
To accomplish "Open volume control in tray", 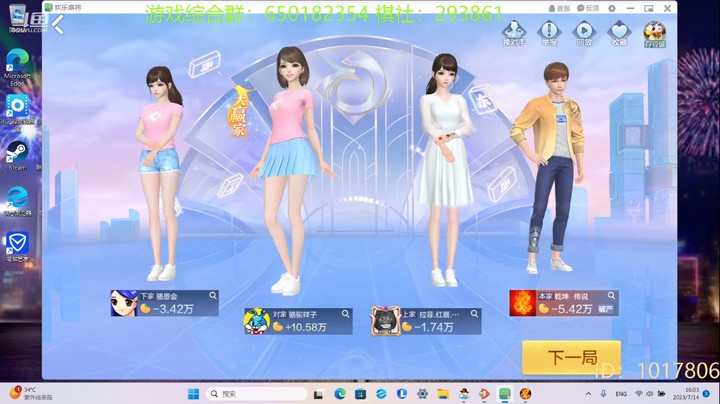I will coord(650,394).
